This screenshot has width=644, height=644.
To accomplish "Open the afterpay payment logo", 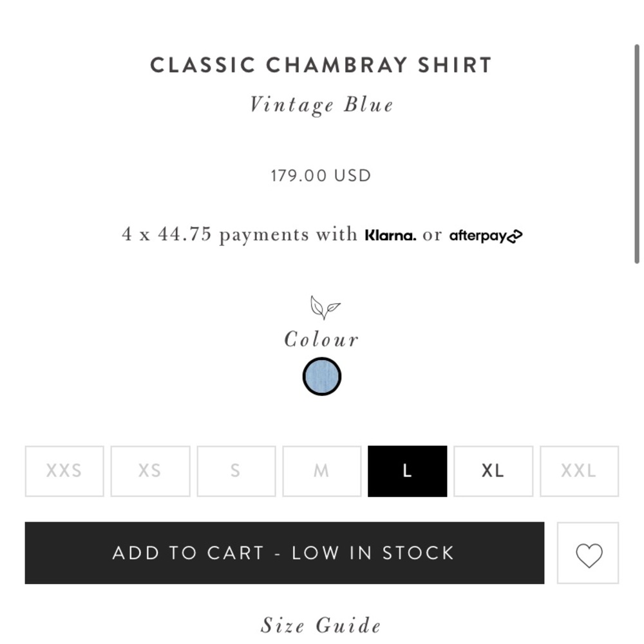I will [486, 236].
